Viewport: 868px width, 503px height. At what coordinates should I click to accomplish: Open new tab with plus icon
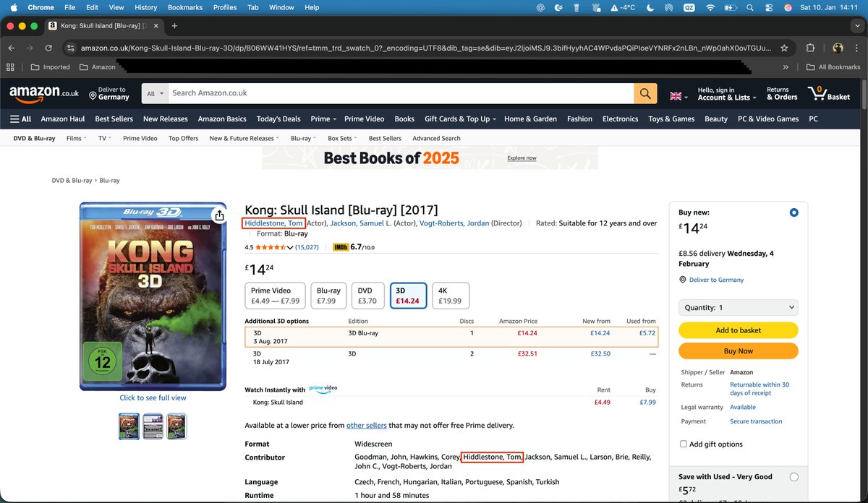[174, 26]
